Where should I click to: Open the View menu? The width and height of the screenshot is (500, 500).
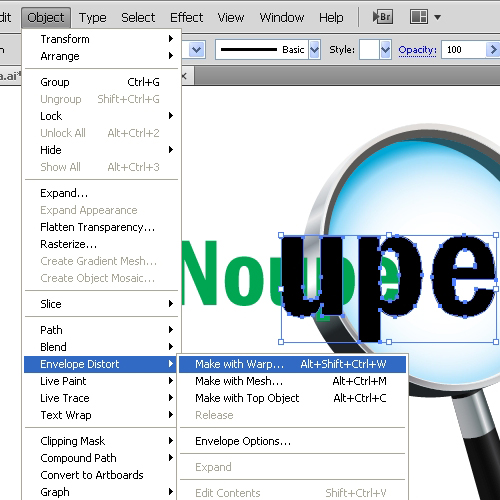(231, 17)
